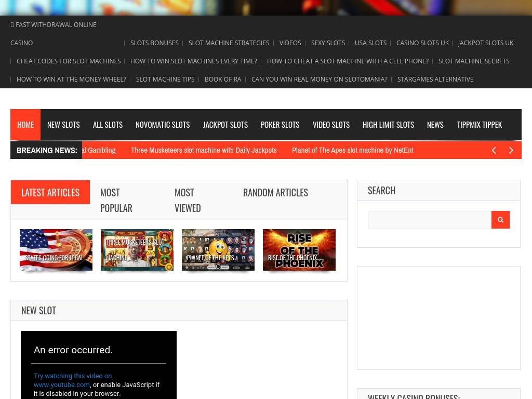Open Three Musketeers Slot Machine thumbnail
The height and width of the screenshot is (399, 532).
pos(137,250)
